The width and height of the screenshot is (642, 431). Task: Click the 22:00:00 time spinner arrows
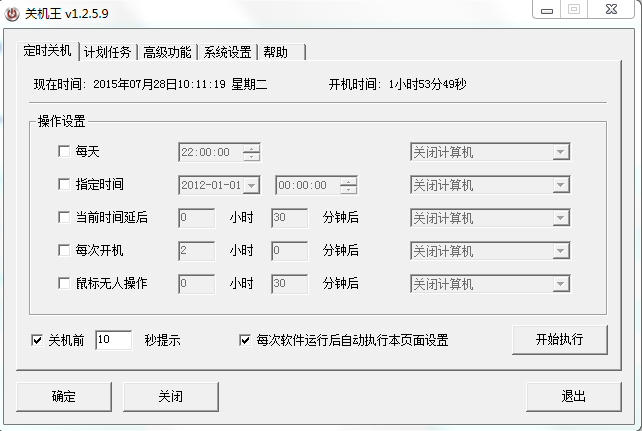click(x=251, y=152)
